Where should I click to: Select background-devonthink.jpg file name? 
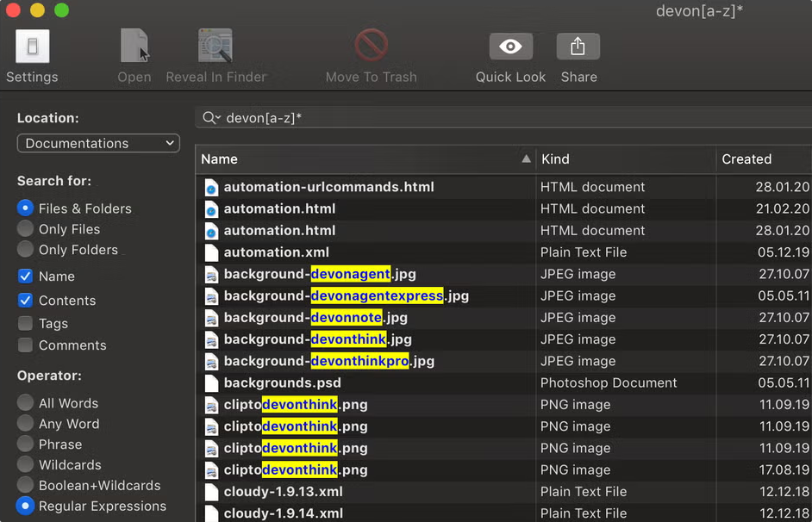pyautogui.click(x=317, y=339)
